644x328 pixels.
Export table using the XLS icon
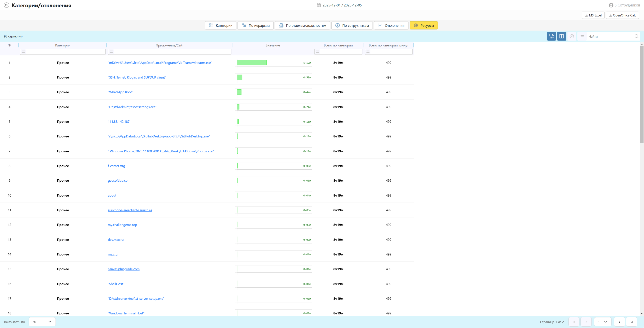pyautogui.click(x=551, y=36)
